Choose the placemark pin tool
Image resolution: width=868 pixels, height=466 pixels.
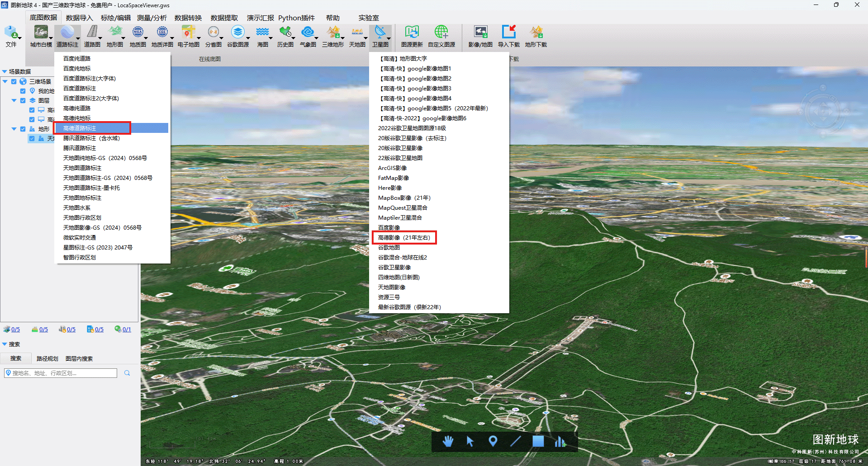tap(493, 441)
